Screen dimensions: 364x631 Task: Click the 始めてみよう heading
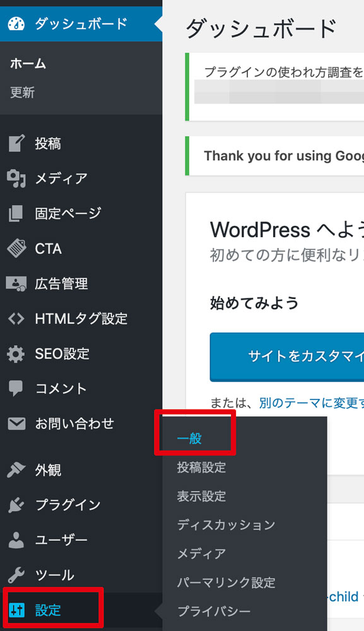(254, 303)
